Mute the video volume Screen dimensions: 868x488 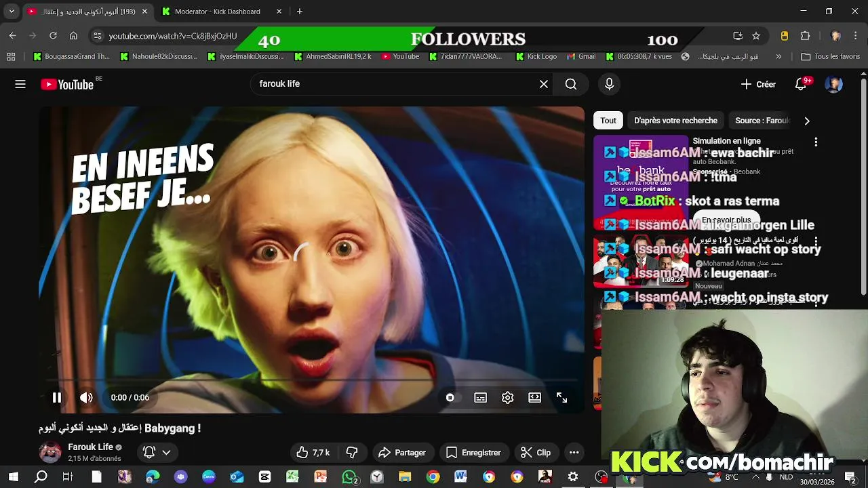(86, 398)
